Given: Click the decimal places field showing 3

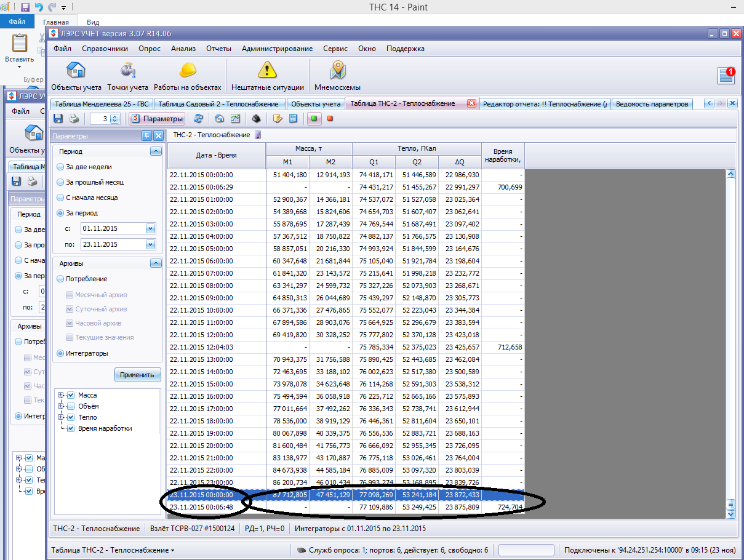Looking at the screenshot, I should click(x=100, y=119).
